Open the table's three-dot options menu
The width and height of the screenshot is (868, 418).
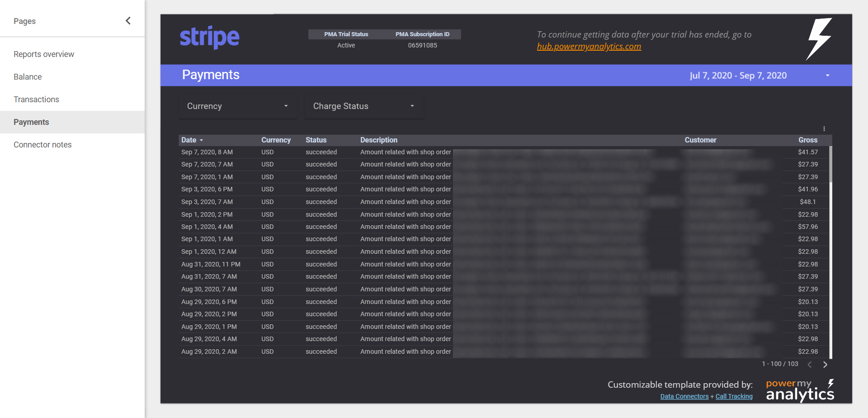pyautogui.click(x=824, y=129)
